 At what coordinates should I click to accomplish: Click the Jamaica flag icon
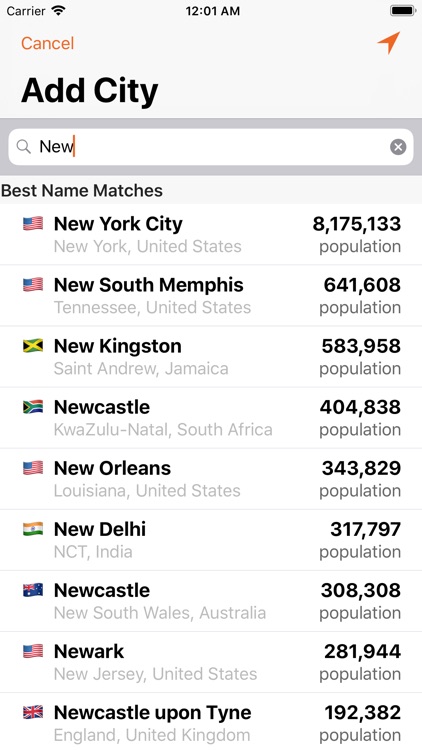pyautogui.click(x=33, y=345)
